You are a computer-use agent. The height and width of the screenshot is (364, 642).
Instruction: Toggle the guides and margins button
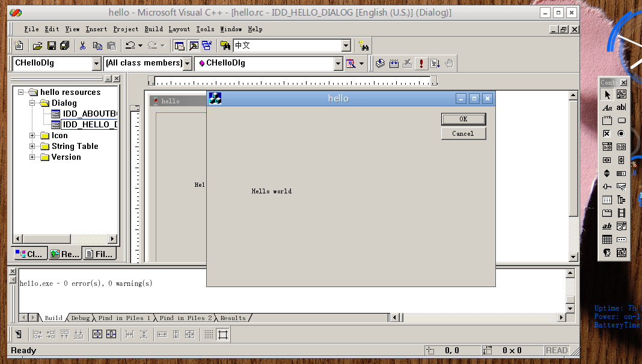tap(223, 335)
